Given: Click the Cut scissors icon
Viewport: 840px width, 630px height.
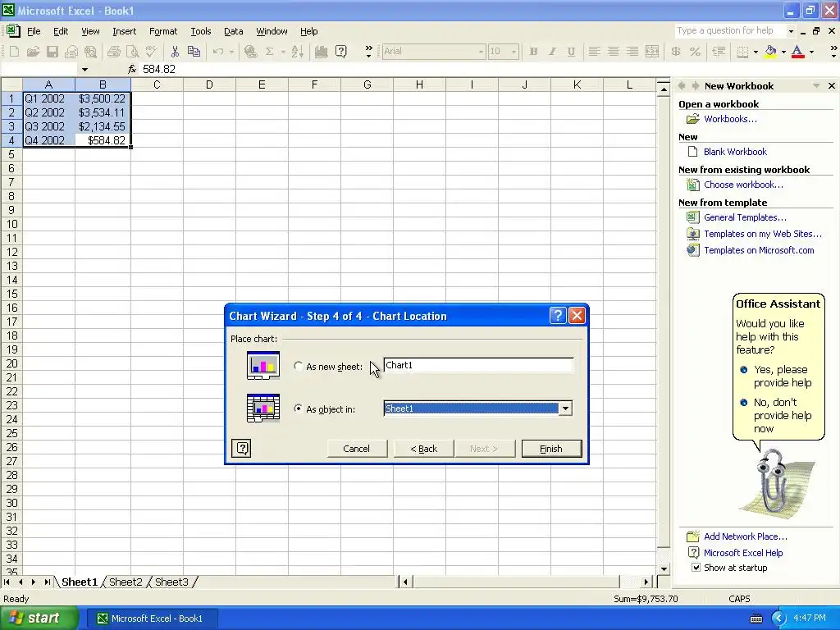Looking at the screenshot, I should 175,52.
